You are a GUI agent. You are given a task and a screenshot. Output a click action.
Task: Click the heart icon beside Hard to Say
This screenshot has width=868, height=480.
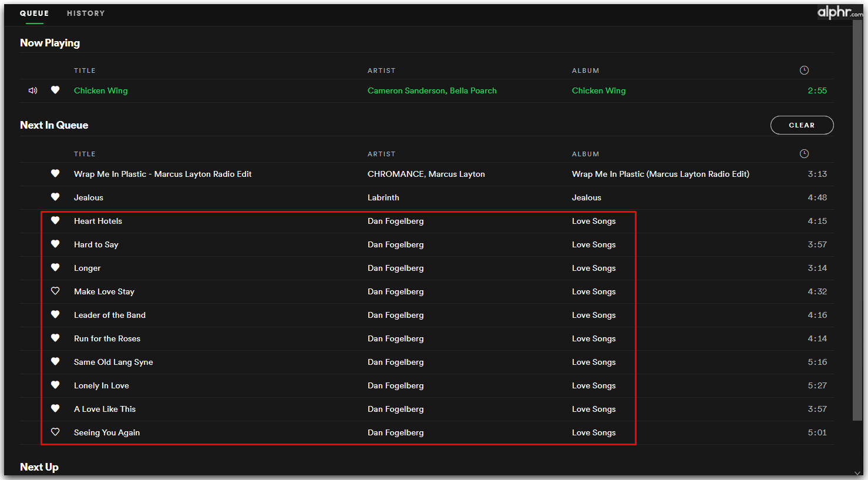(x=55, y=244)
